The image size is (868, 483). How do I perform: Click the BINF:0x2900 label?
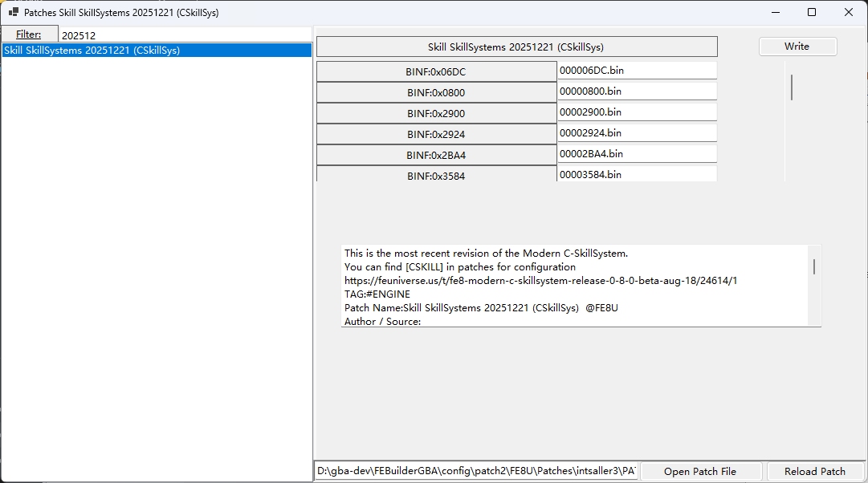436,113
